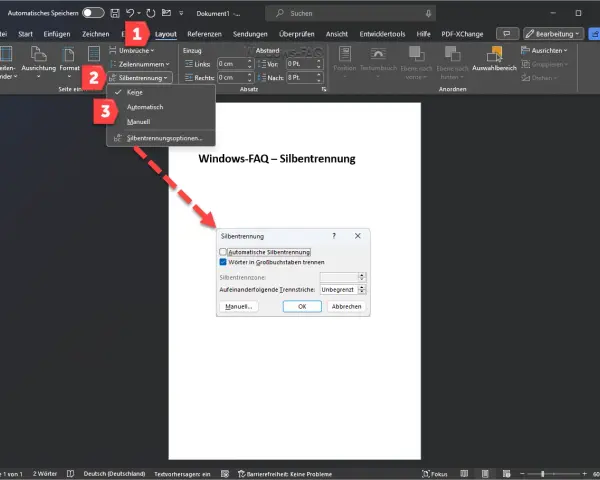
Task: Switch to the Sendungen tab
Action: point(250,34)
